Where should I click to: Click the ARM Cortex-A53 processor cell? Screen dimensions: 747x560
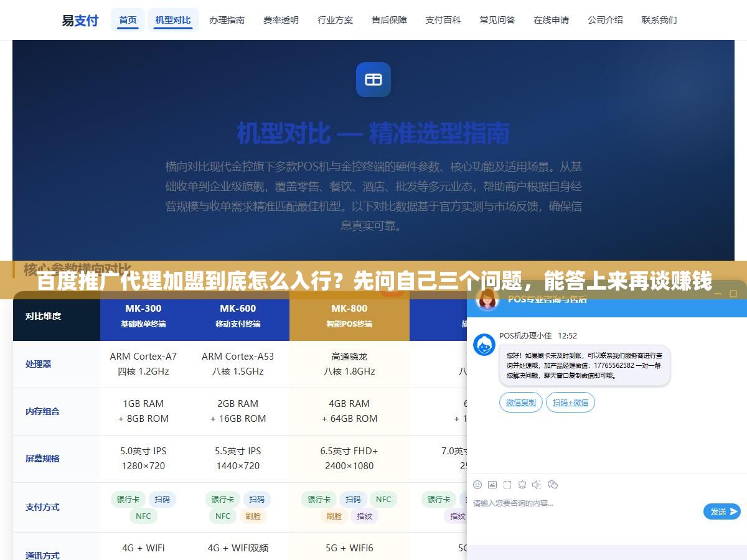coord(238,364)
